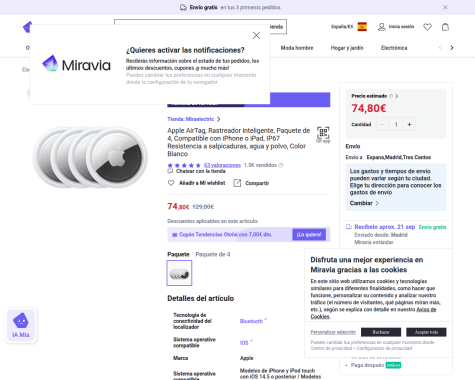
Task: Select the Spain flag icon
Action: 362,27
